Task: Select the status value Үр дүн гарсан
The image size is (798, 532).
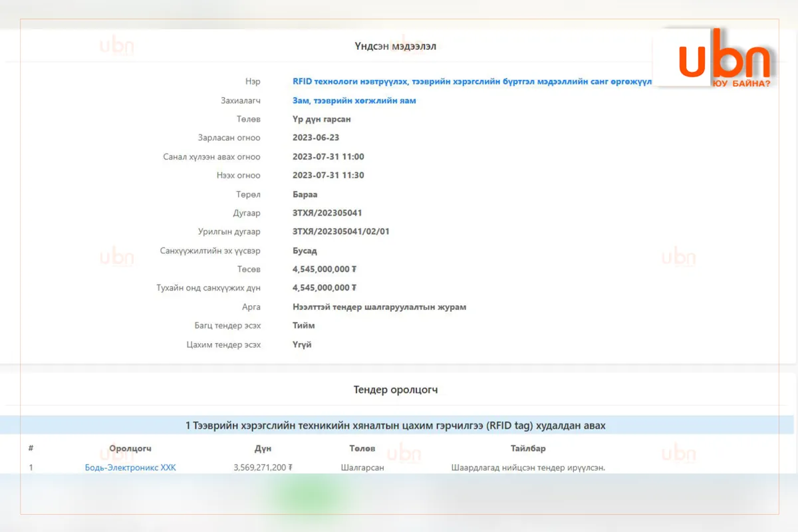Action: pos(322,119)
